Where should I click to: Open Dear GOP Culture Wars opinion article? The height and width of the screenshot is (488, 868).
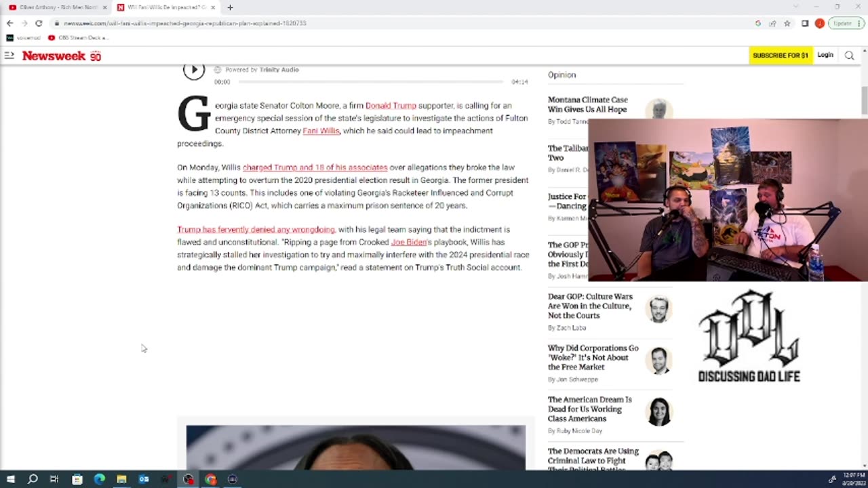(590, 306)
